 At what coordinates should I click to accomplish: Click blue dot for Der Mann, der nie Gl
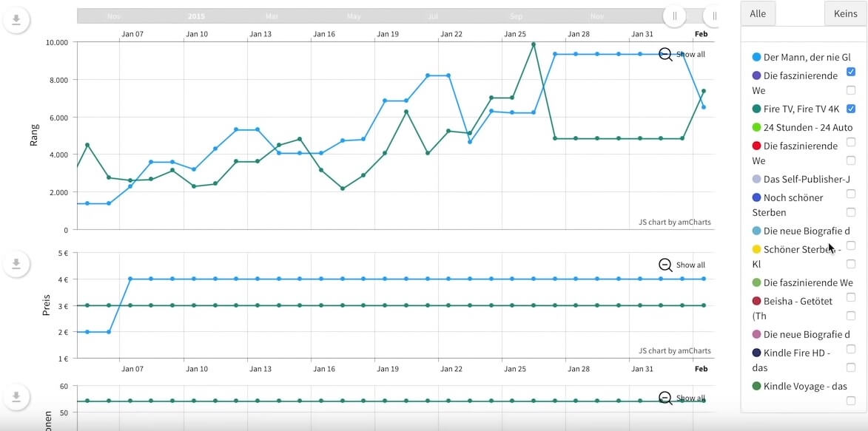point(757,57)
